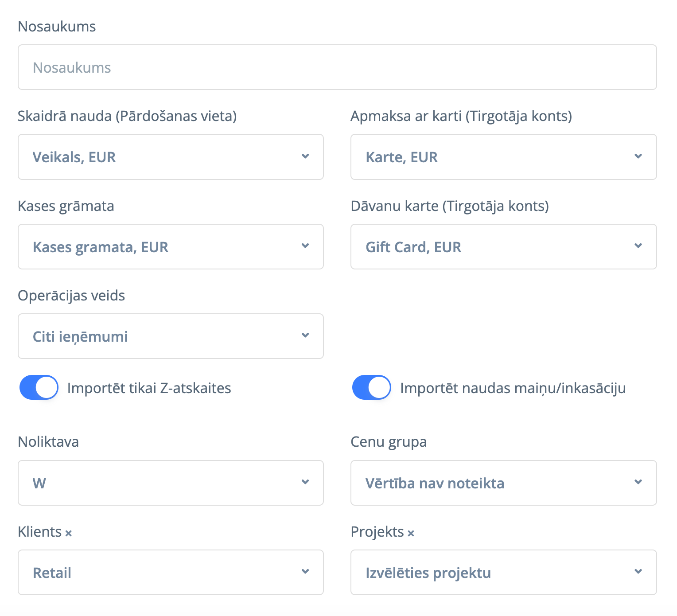The image size is (677, 616).
Task: Click the Kases grāmata field label
Action: click(x=66, y=206)
